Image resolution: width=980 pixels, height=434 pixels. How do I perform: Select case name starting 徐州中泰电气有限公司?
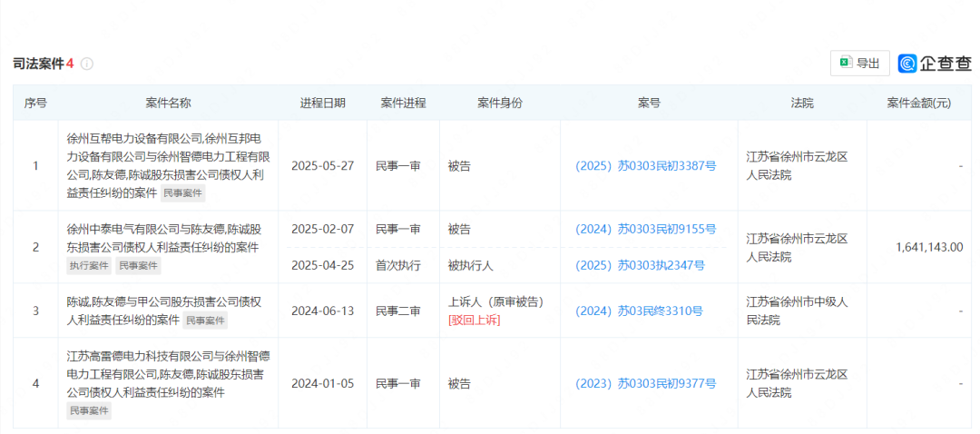coord(163,238)
